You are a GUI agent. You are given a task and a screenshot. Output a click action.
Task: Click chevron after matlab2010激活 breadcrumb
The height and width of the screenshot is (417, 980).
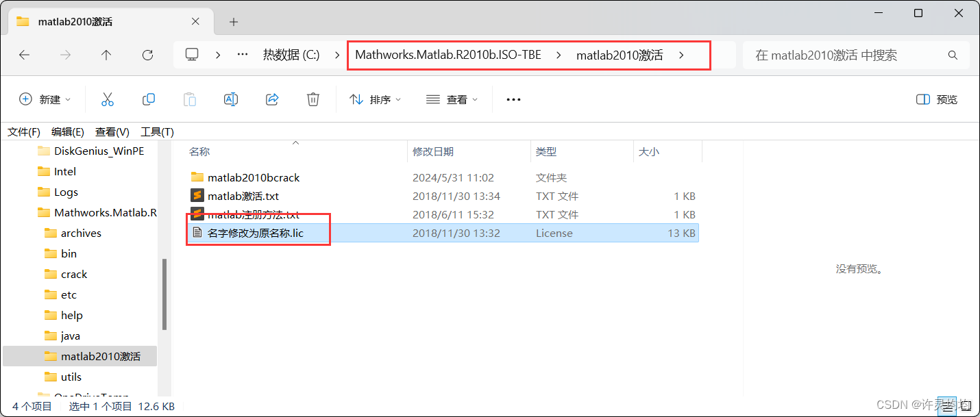coord(681,55)
